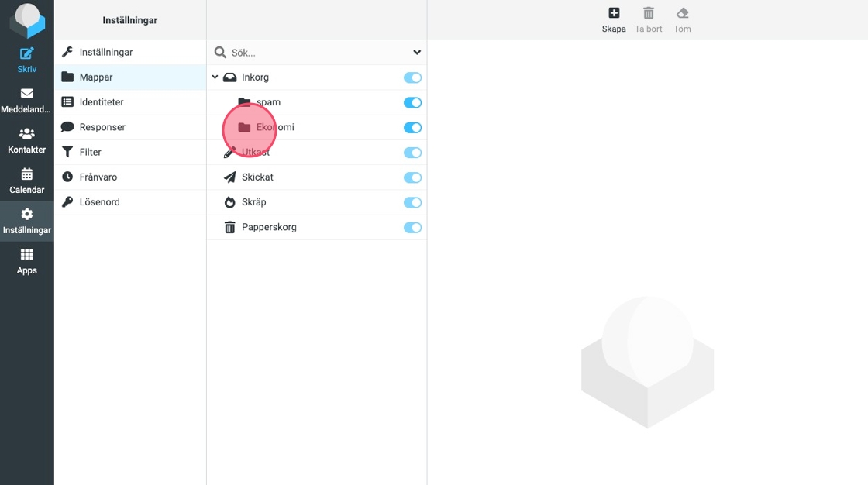
Task: Click the Skapa create folder icon
Action: pos(614,13)
